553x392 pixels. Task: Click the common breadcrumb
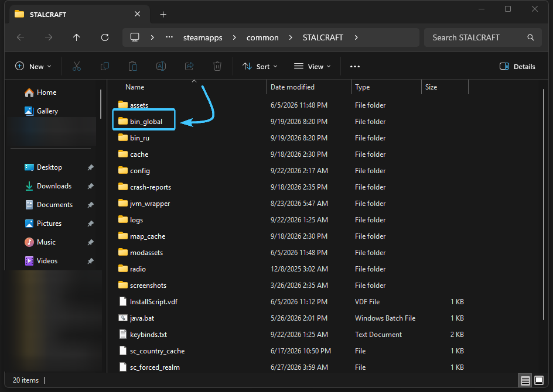coord(262,37)
